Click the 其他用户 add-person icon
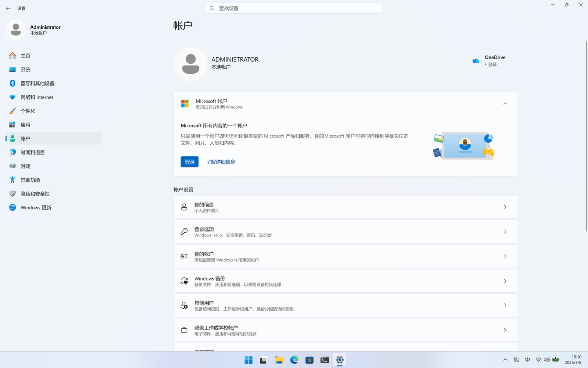 [184, 305]
